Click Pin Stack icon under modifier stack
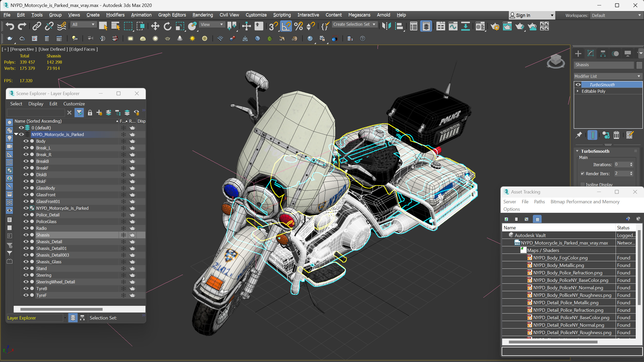 (x=579, y=135)
